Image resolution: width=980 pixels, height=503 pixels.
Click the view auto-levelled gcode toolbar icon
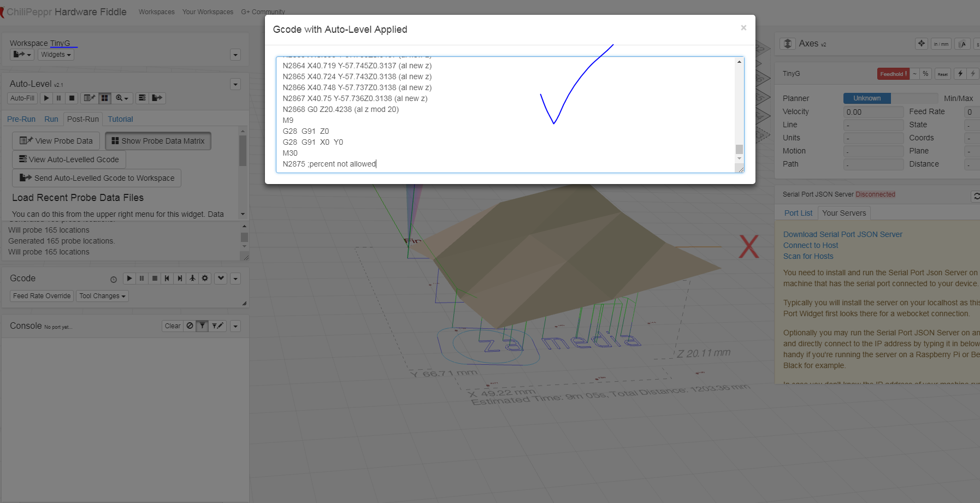[x=142, y=98]
